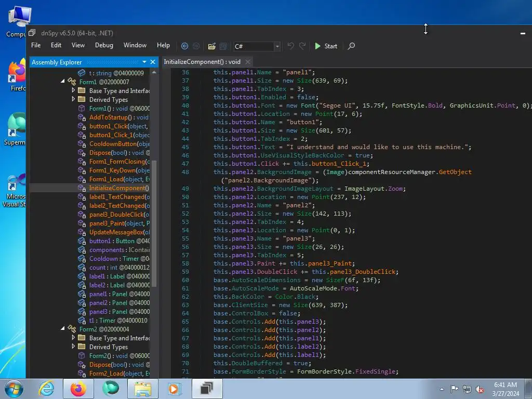Open Internet Explorer from taskbar

[46, 389]
